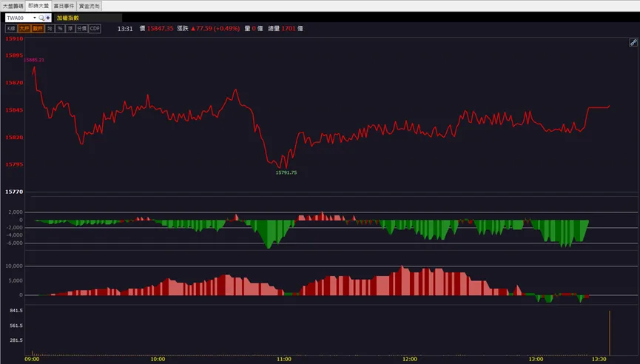This screenshot has width=640, height=364.
Task: Click the 15847.35 price value
Action: point(160,29)
